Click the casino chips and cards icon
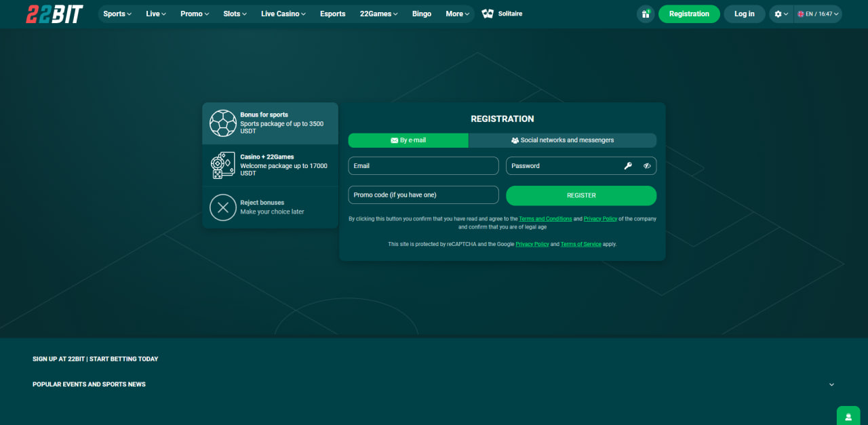 (222, 165)
